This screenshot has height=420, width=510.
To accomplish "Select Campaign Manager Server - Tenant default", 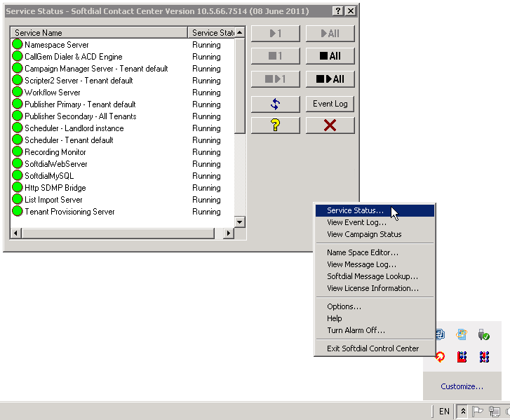I will [x=123, y=69].
